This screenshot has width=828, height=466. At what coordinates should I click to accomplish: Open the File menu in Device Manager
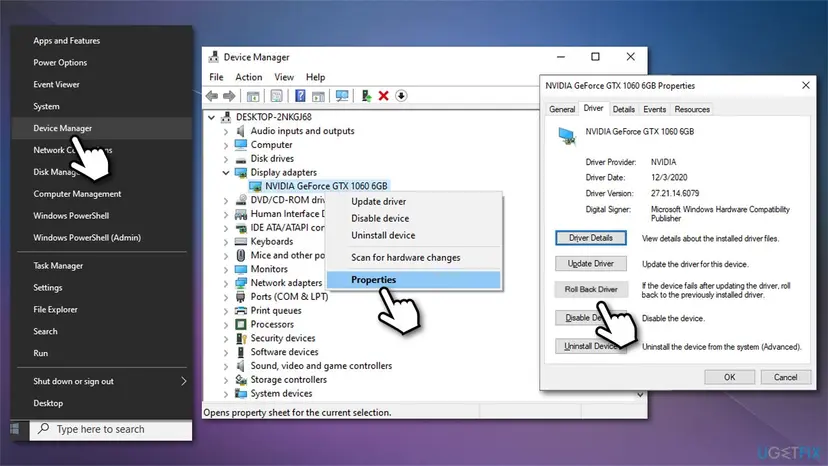[x=216, y=77]
